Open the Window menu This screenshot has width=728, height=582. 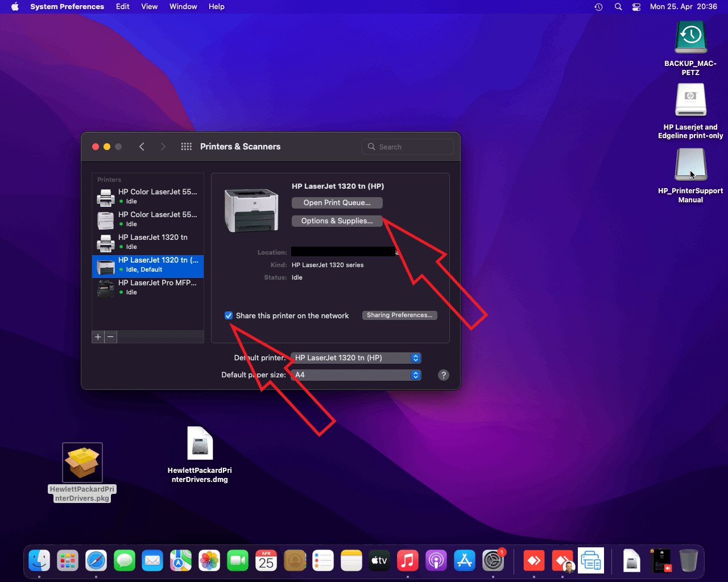183,7
